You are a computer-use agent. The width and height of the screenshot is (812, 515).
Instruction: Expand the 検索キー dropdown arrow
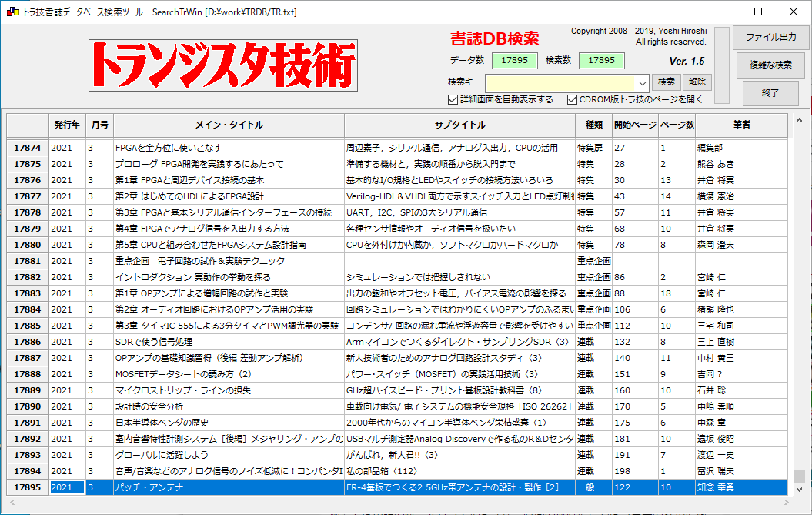643,82
